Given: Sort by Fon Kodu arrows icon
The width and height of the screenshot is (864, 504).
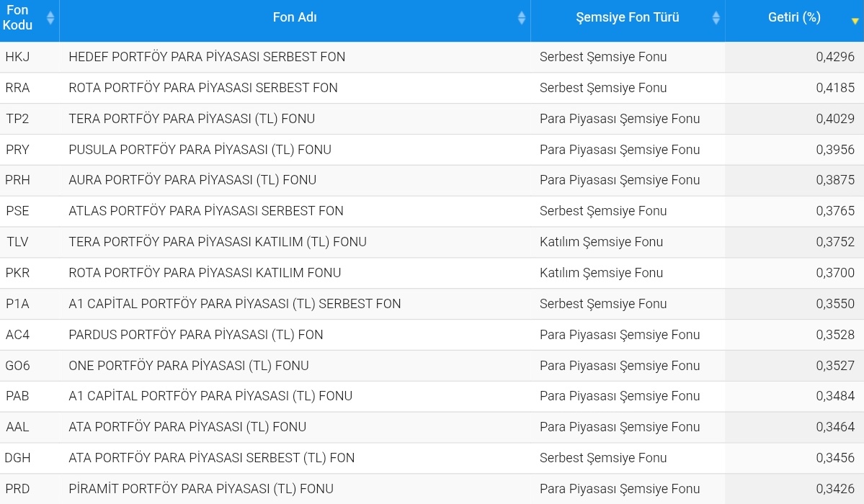Looking at the screenshot, I should click(x=50, y=17).
